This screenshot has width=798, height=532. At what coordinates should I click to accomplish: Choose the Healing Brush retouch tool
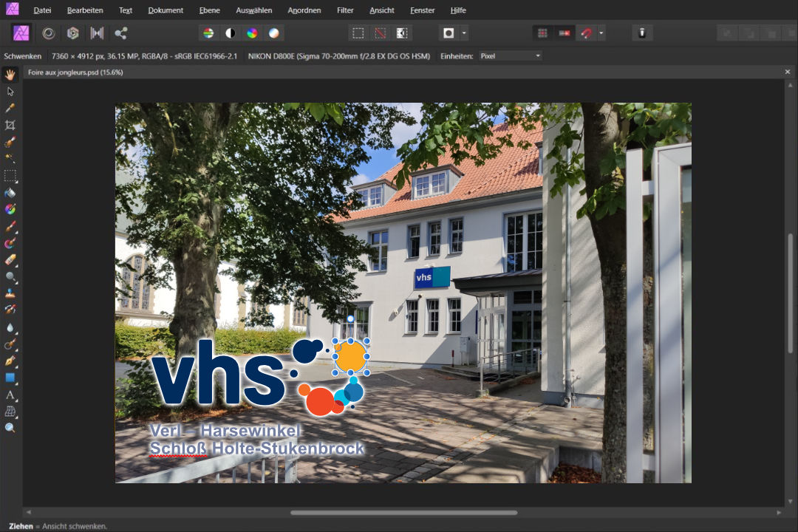(10, 344)
